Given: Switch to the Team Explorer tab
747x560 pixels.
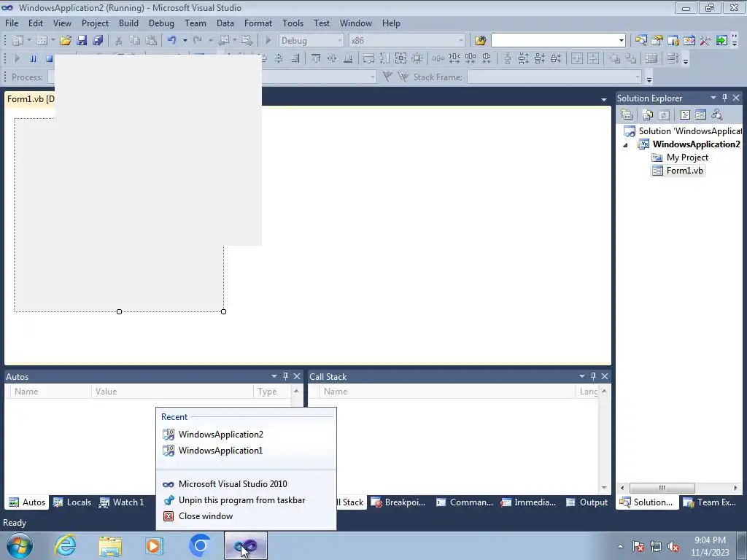Looking at the screenshot, I should [x=711, y=502].
